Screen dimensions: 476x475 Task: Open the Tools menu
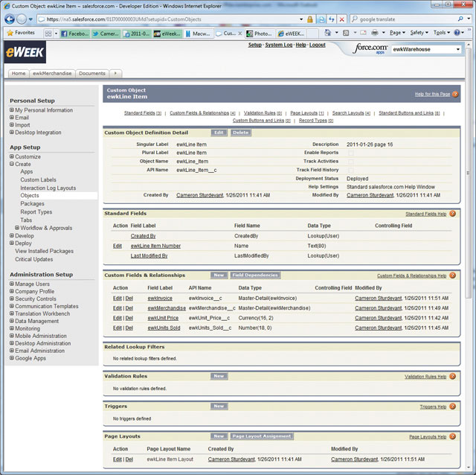tap(441, 33)
